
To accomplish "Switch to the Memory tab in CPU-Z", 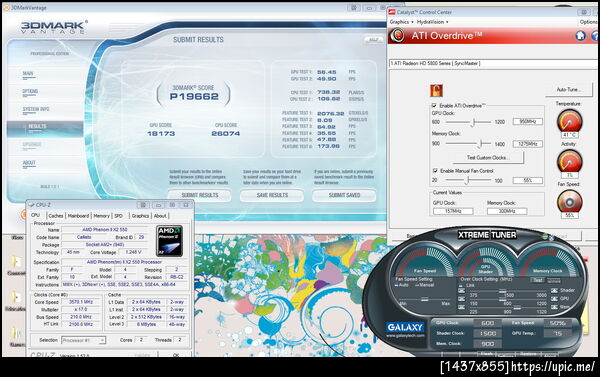I will tap(101, 216).
